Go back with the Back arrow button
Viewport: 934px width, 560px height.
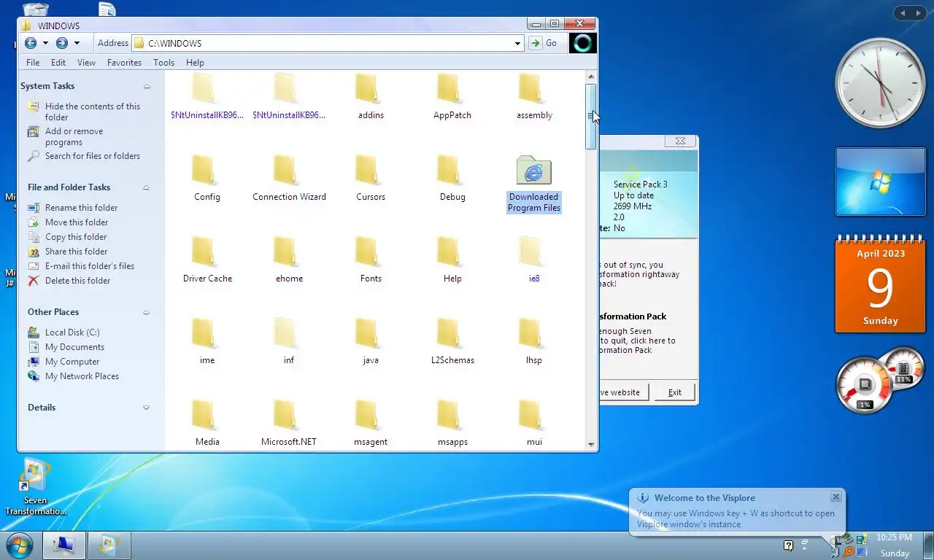pos(30,43)
